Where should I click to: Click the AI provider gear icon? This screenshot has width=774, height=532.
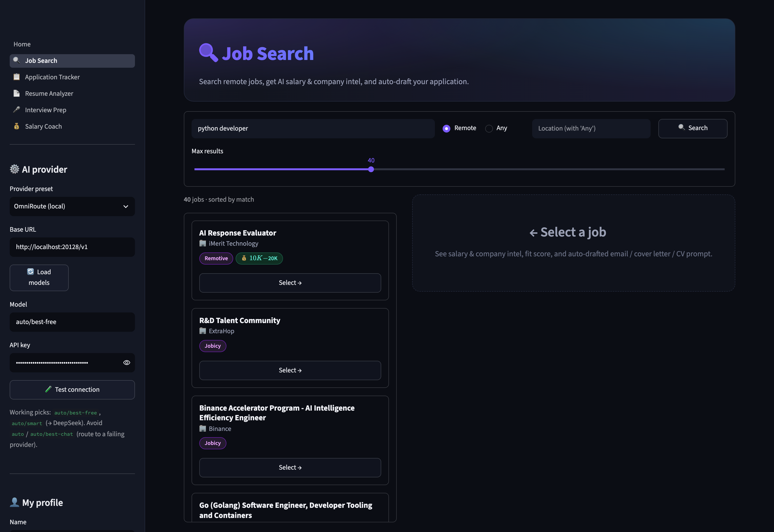(14, 169)
